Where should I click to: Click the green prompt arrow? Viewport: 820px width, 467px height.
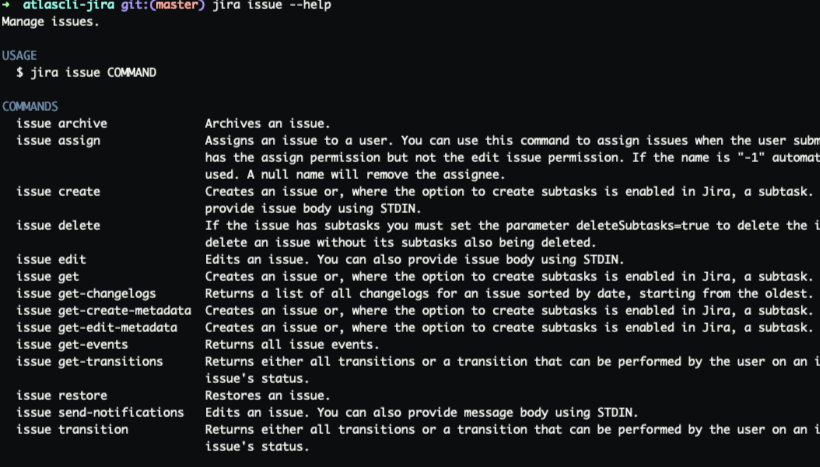(x=6, y=6)
